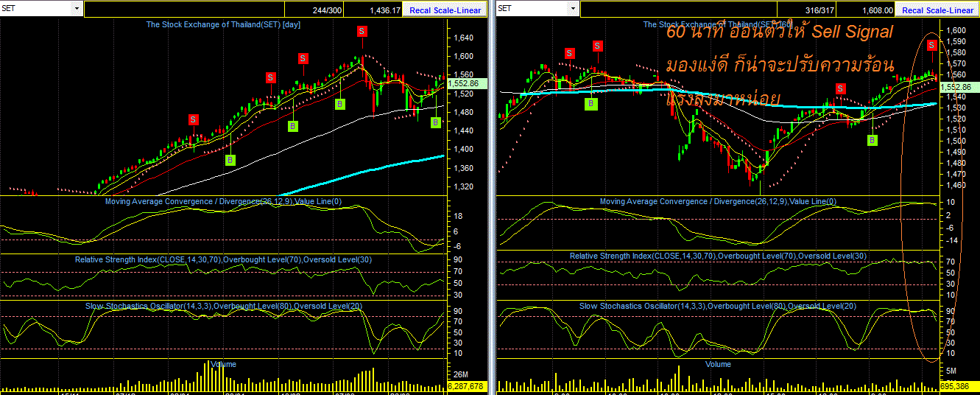Click the 695,386 volume value on right chart
This screenshot has height=395, width=980.
coord(959,385)
